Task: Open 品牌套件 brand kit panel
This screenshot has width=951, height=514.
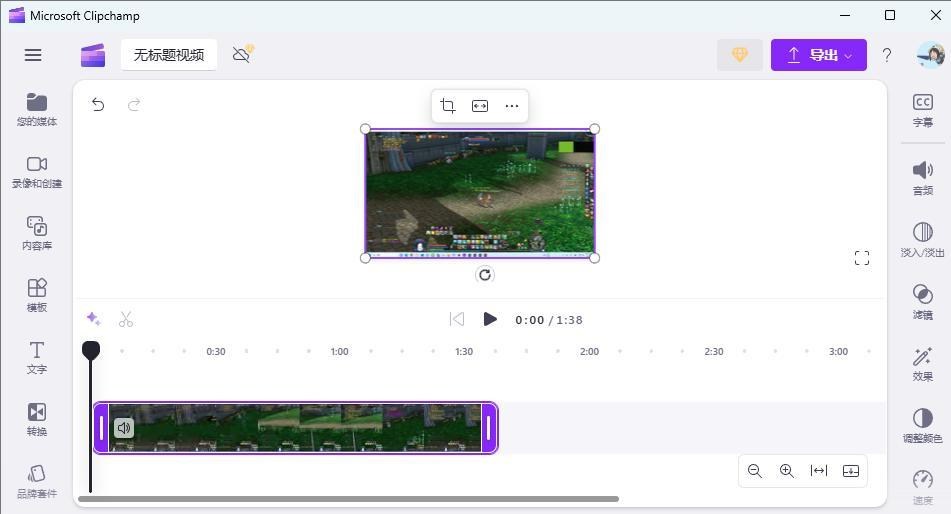Action: pos(36,482)
